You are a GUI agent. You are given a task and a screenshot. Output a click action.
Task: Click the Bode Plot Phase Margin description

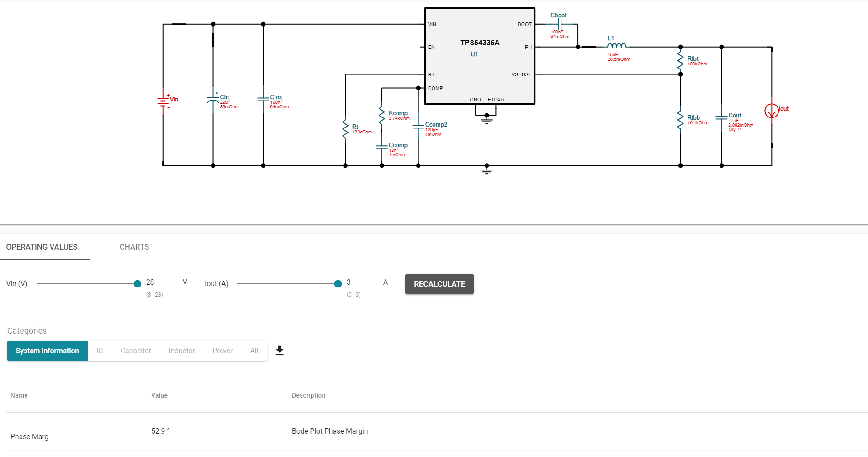[x=330, y=431]
